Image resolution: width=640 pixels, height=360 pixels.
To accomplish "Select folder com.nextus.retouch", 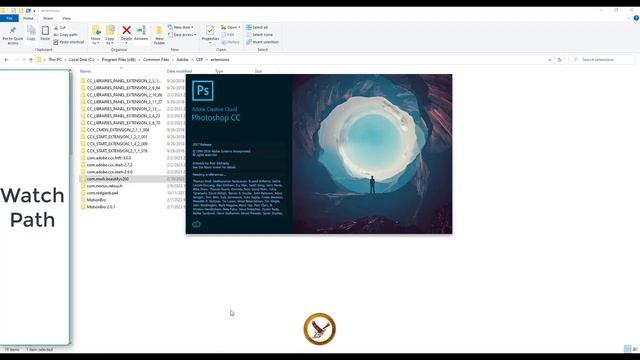I will coord(104,186).
